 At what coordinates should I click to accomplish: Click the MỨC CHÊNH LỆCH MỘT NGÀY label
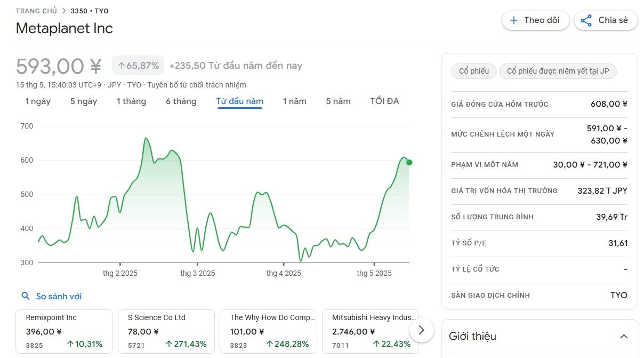point(503,134)
